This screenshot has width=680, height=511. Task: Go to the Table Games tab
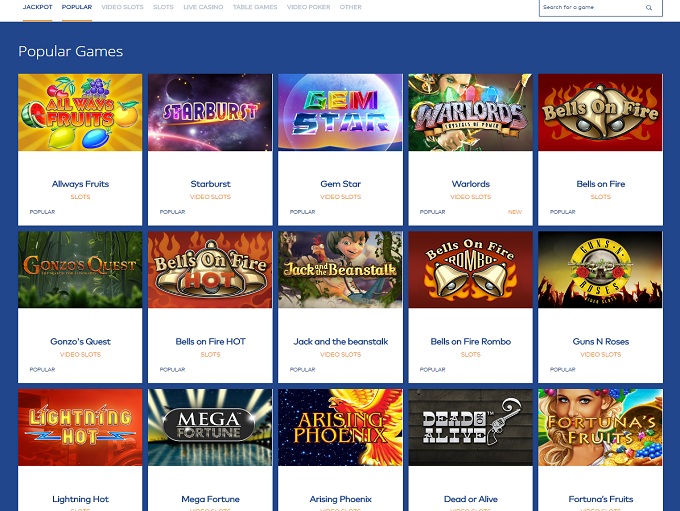click(255, 7)
